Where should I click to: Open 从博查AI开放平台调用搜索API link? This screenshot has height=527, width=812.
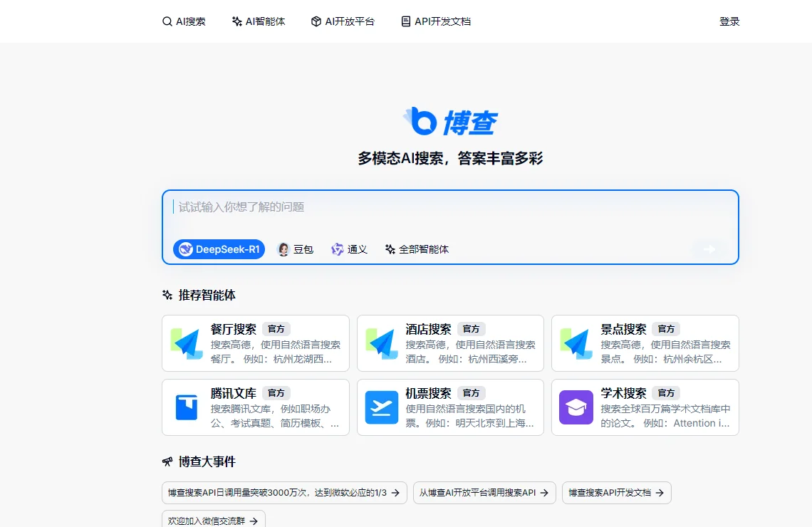[485, 493]
